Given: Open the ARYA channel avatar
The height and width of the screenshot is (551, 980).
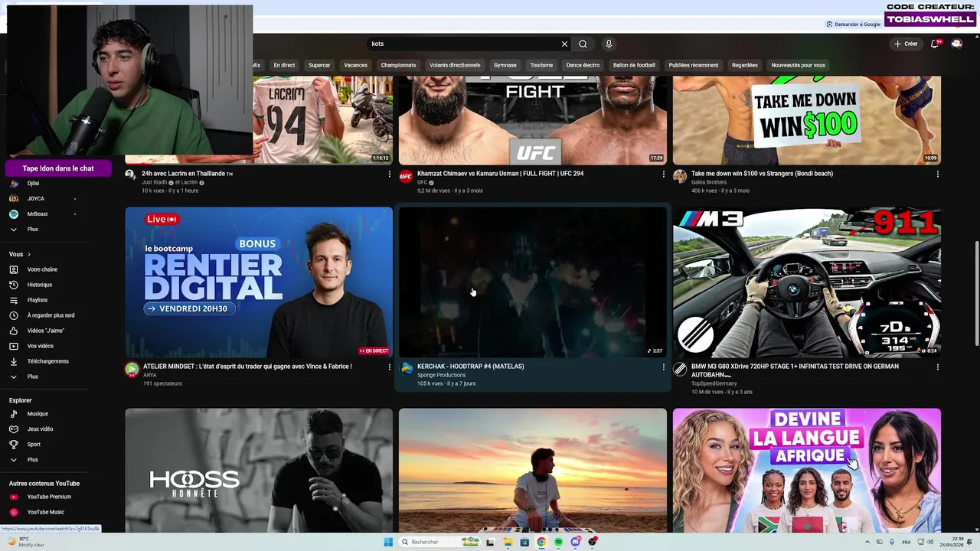Looking at the screenshot, I should point(132,370).
